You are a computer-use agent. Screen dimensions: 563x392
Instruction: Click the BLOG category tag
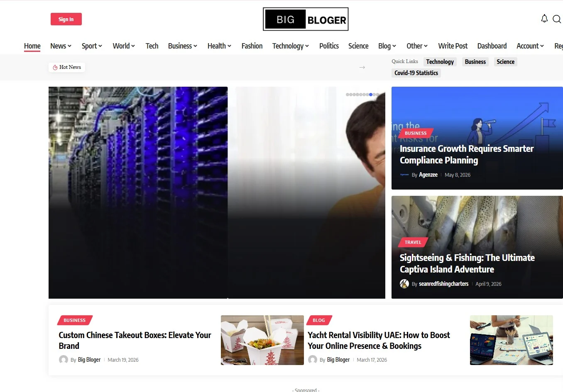tap(319, 320)
